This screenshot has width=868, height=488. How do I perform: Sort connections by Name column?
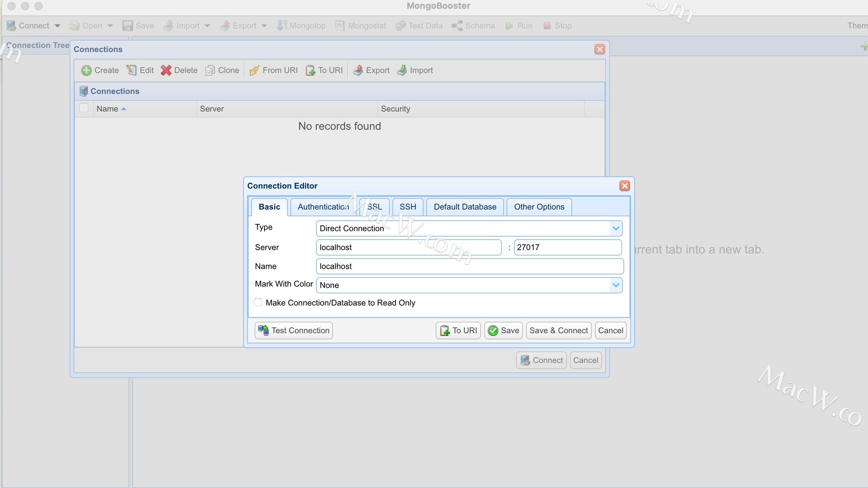click(145, 109)
